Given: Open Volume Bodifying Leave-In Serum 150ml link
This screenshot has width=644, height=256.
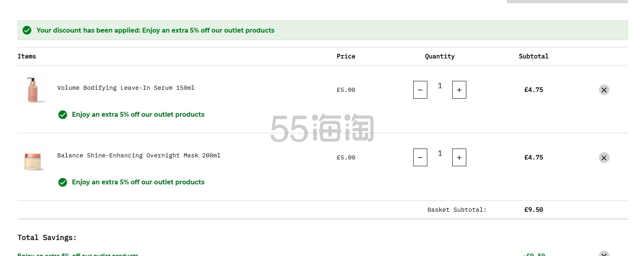Looking at the screenshot, I should 126,88.
